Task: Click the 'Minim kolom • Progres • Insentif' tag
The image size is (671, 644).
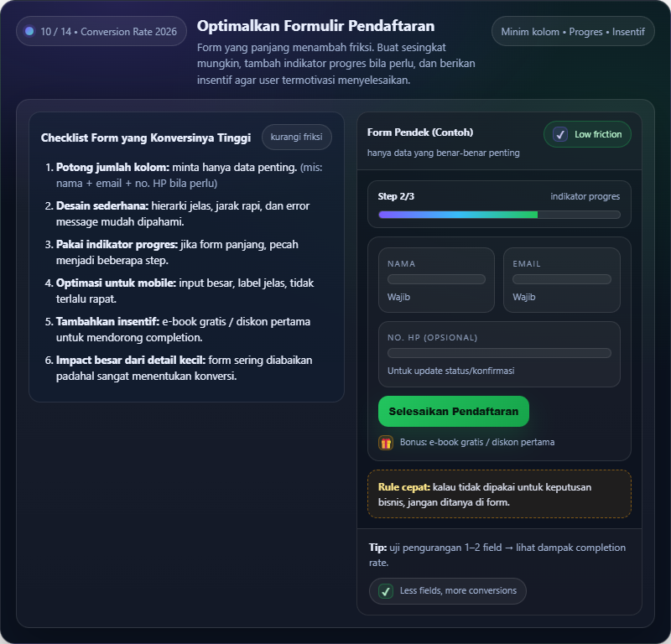Action: [573, 32]
